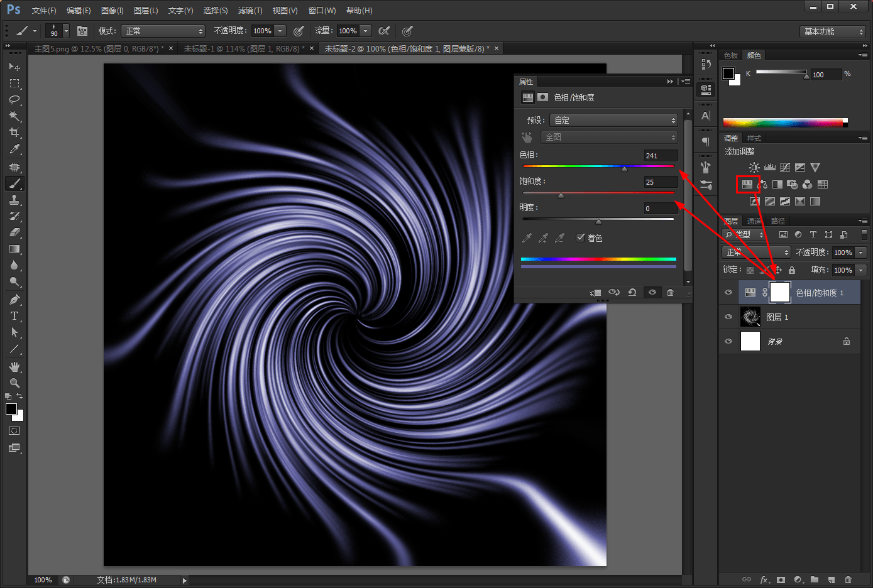Viewport: 873px width, 588px height.
Task: Select the Zoom tool
Action: pos(14,383)
